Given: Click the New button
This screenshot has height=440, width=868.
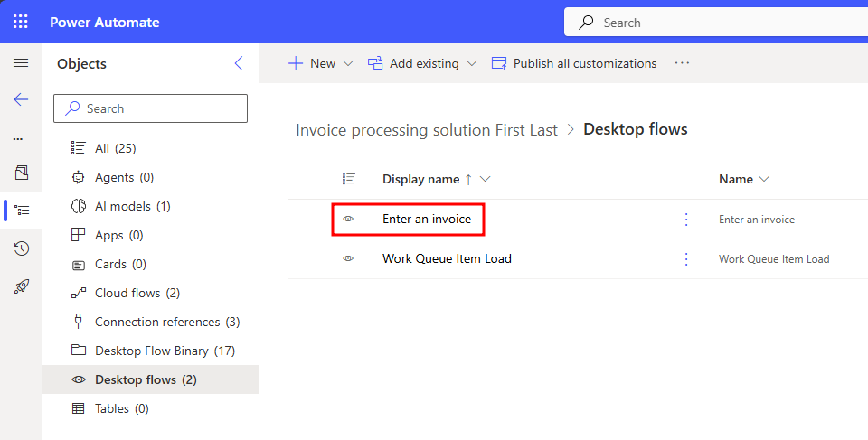Looking at the screenshot, I should point(312,63).
